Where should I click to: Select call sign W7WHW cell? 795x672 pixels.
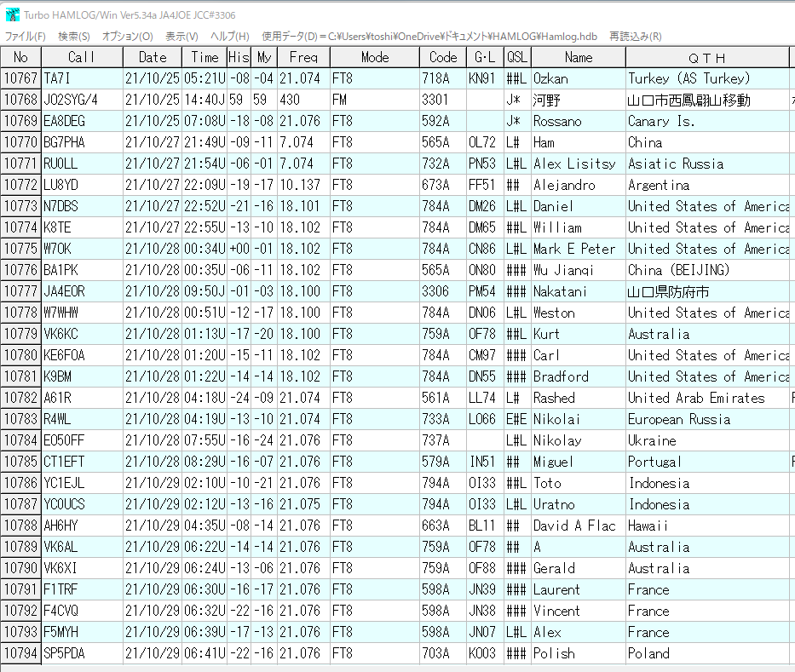click(x=83, y=313)
